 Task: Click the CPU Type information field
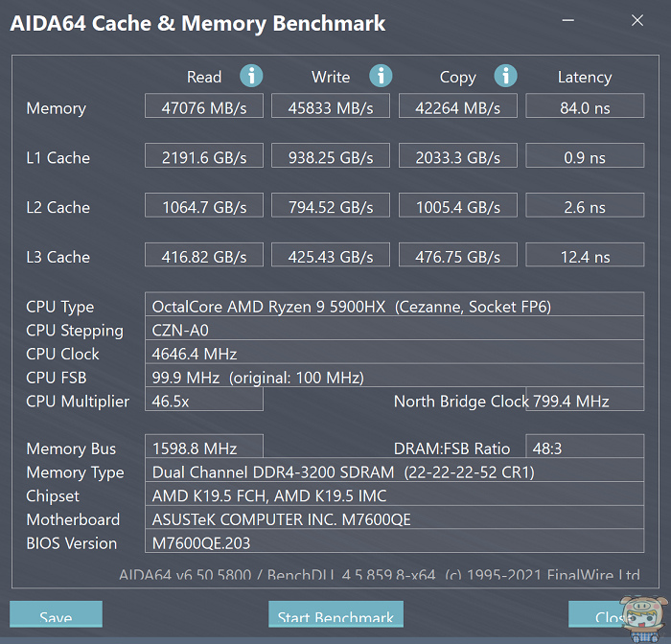[394, 307]
